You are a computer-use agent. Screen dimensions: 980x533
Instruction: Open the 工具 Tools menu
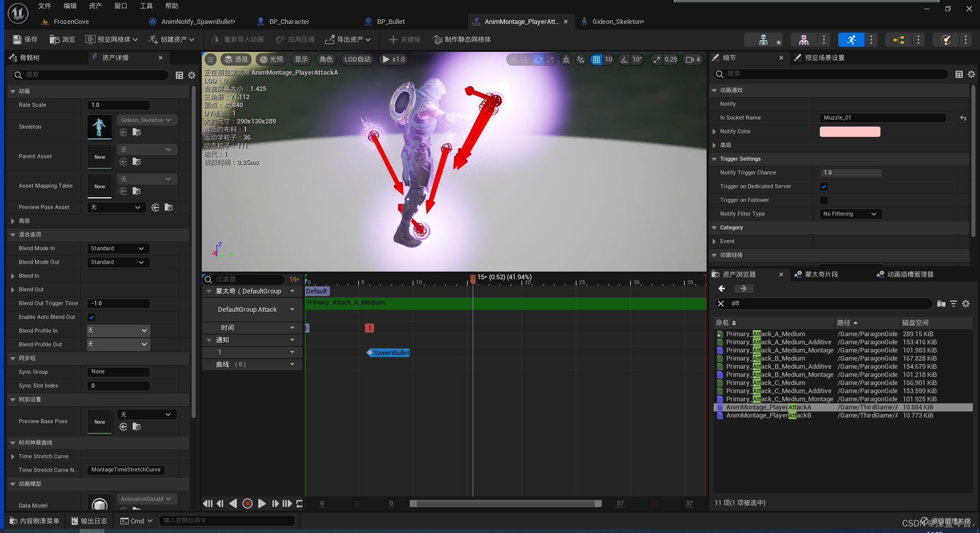(146, 6)
